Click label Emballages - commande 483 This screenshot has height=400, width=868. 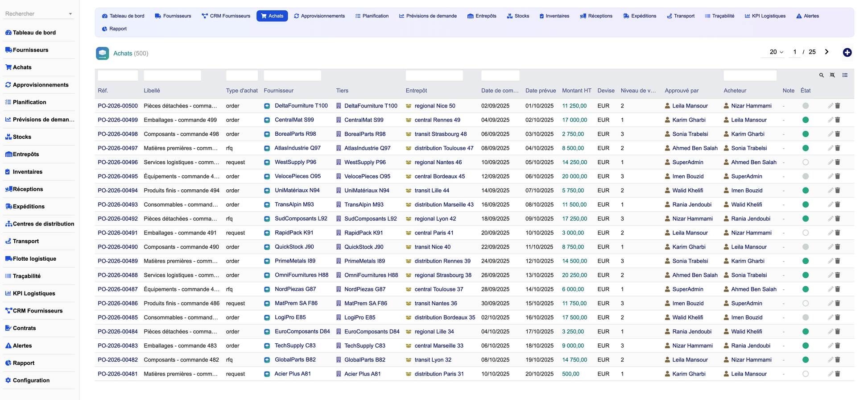click(180, 346)
